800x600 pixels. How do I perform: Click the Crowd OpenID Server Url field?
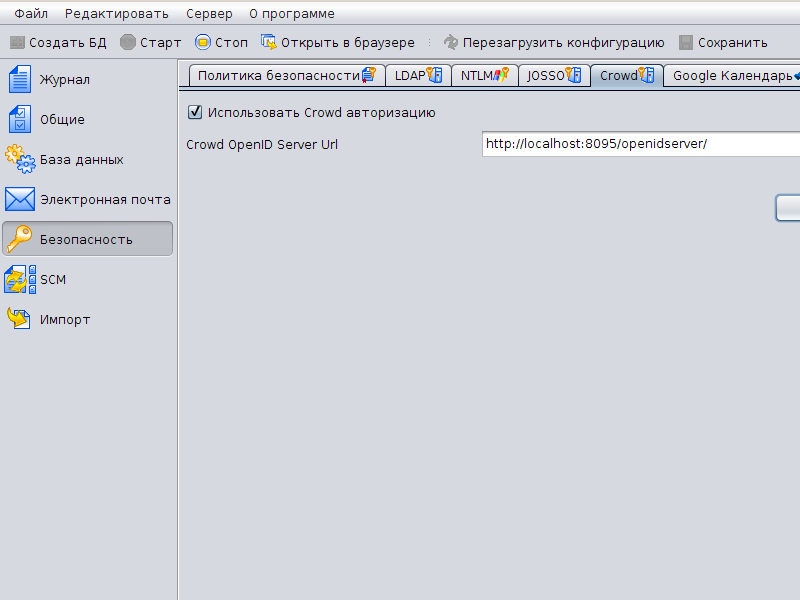tap(640, 144)
